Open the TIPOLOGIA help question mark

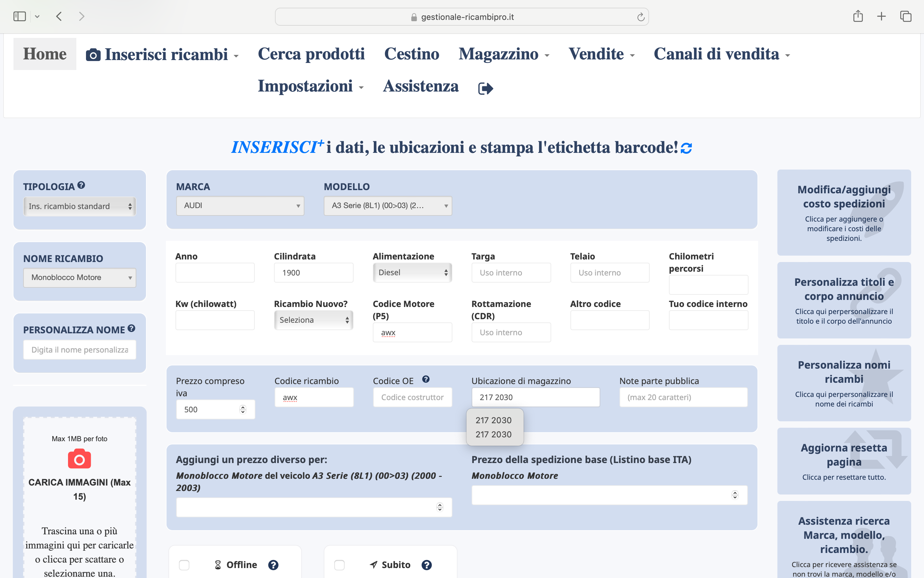coord(81,185)
